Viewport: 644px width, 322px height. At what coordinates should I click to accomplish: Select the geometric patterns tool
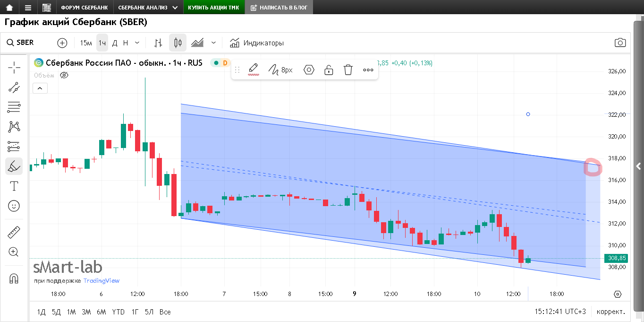point(14,127)
